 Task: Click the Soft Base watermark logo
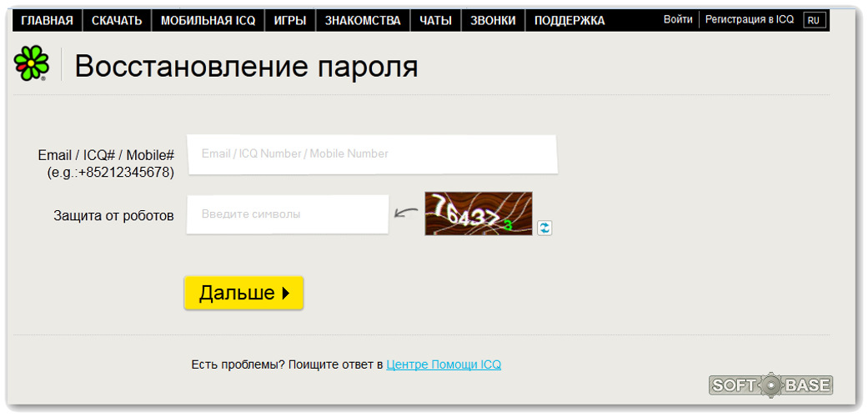click(770, 384)
